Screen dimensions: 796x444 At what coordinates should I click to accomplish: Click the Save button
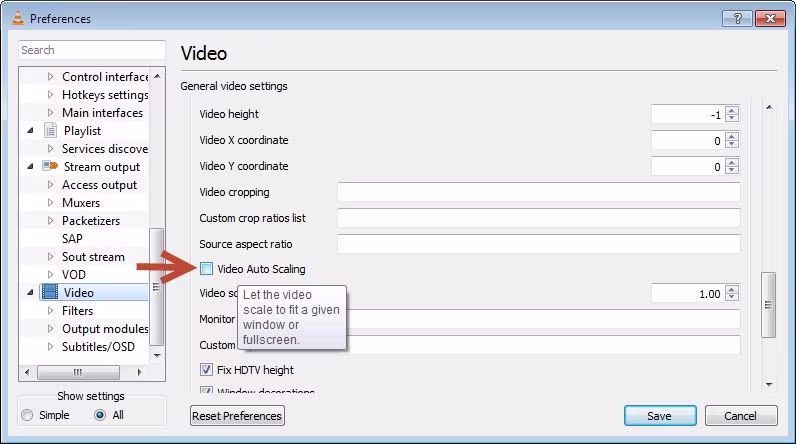[660, 416]
